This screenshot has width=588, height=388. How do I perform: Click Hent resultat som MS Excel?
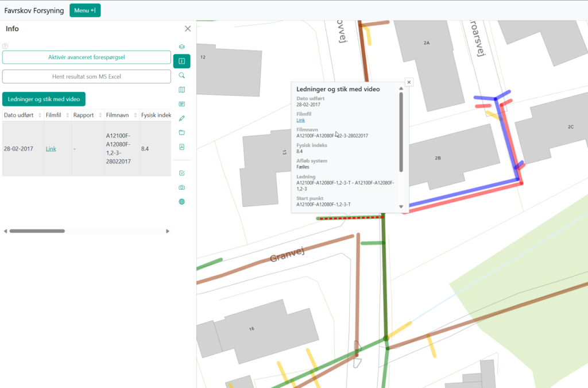tap(87, 76)
